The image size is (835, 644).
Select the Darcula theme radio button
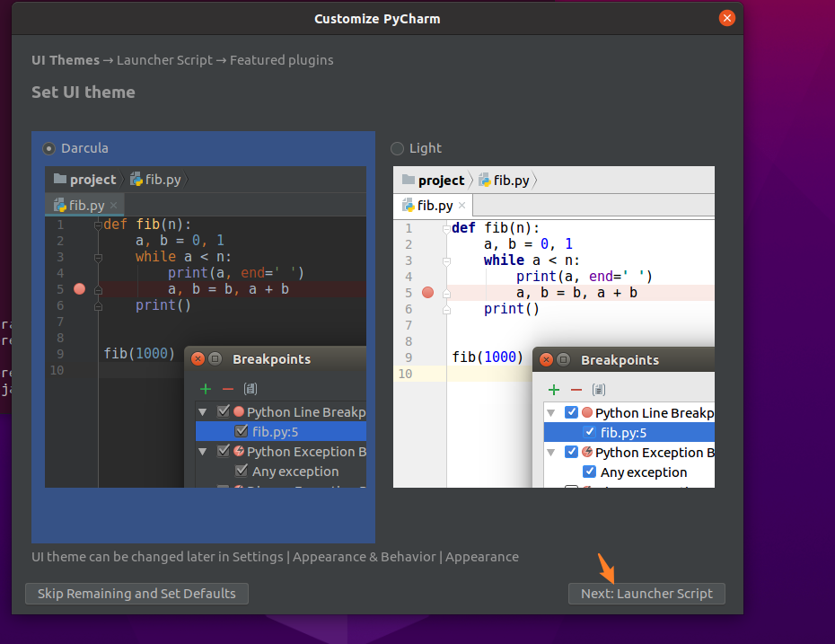click(x=49, y=148)
